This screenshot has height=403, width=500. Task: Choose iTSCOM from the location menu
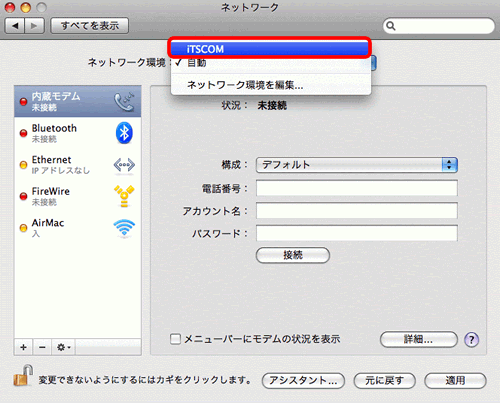point(270,49)
